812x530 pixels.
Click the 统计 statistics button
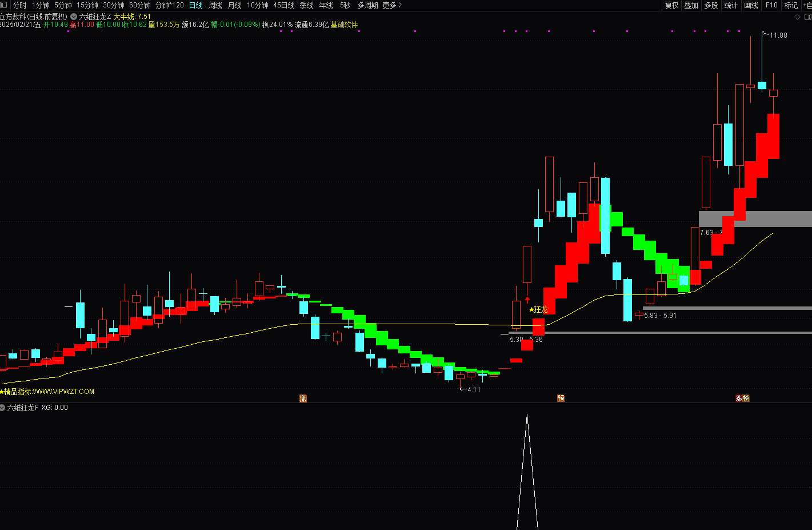[x=731, y=5]
